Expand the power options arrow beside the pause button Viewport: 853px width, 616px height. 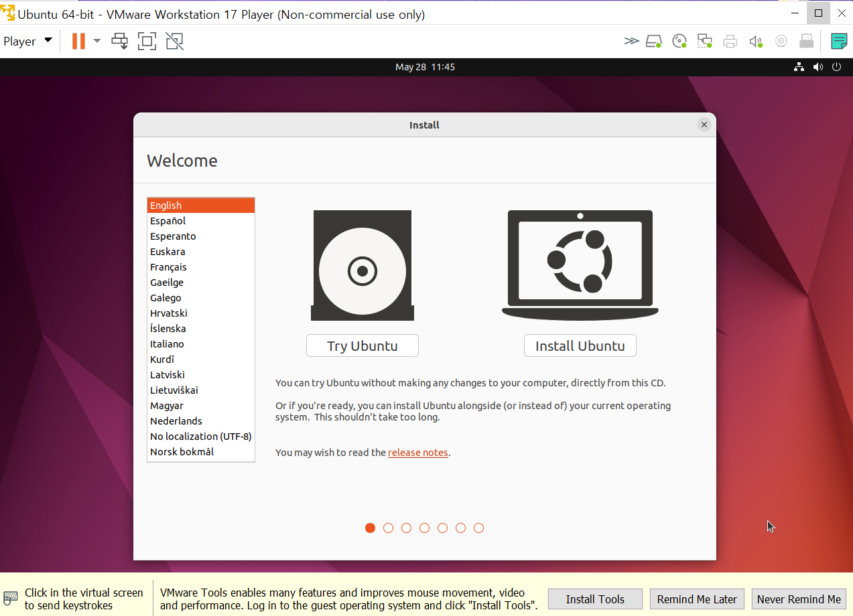[97, 41]
